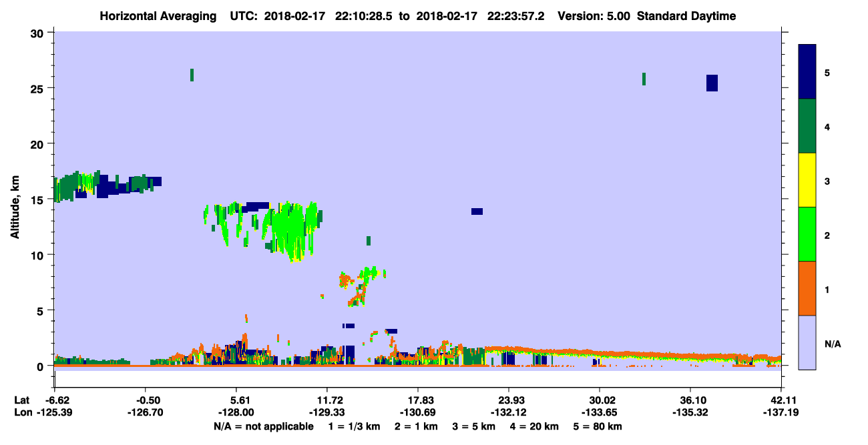Click the altitude tick label 15
868x445 pixels.
coord(39,199)
